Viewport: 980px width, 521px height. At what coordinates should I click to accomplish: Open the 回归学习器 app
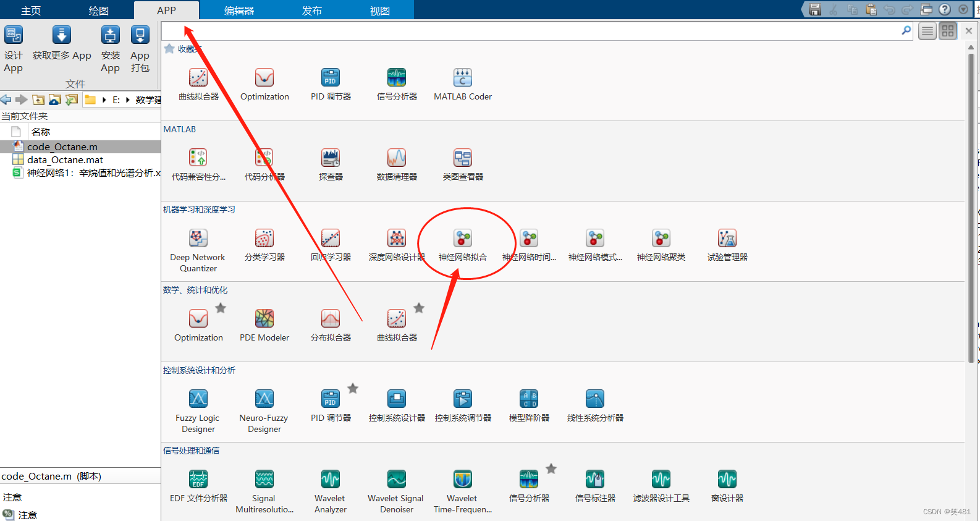[x=331, y=245]
